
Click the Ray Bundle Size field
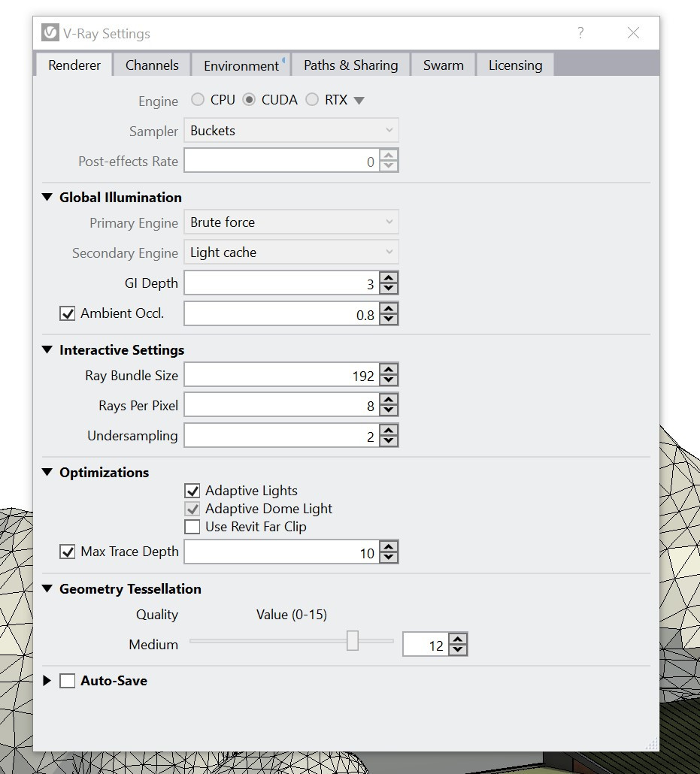[x=282, y=375]
